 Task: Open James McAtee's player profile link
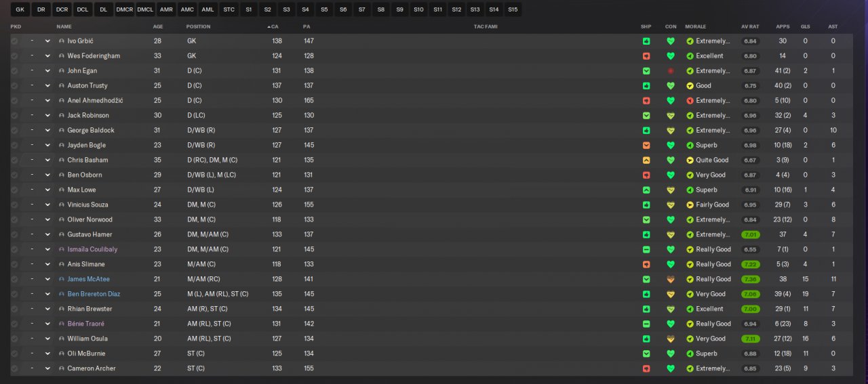point(88,280)
